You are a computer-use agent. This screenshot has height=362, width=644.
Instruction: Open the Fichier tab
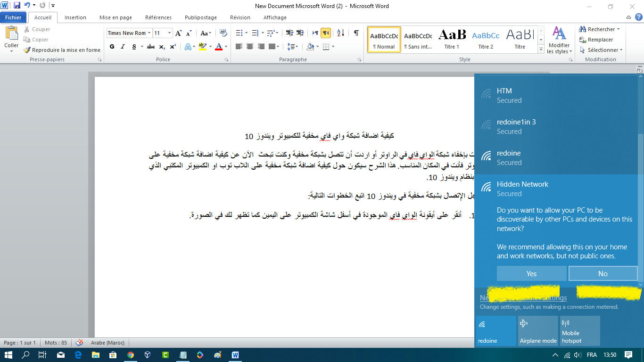tap(13, 17)
